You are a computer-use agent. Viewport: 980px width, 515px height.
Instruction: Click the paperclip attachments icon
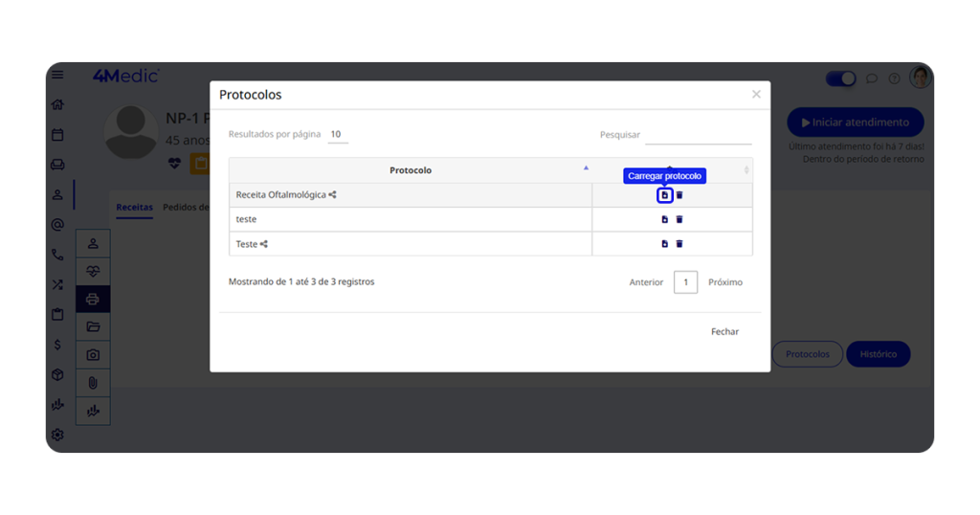click(93, 383)
